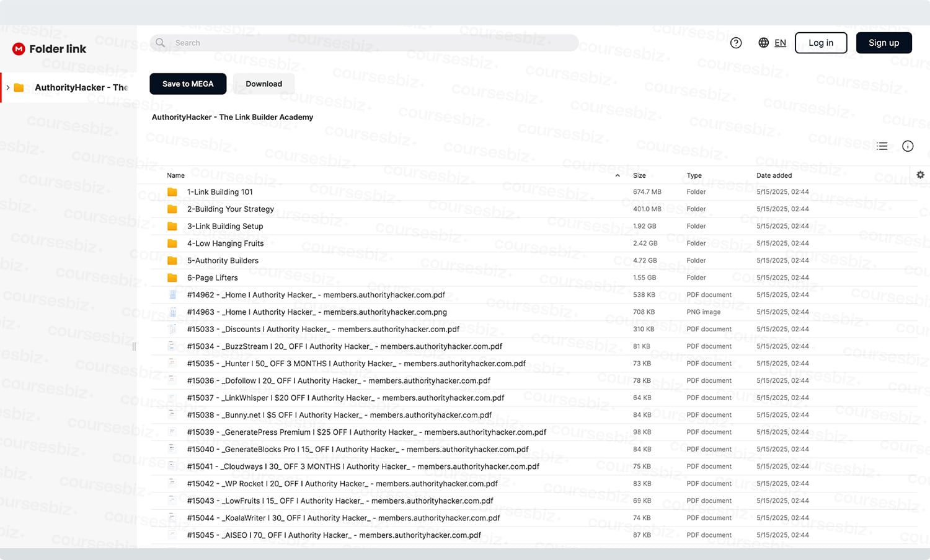
Task: Click the sidebar resize handle
Action: (x=134, y=347)
